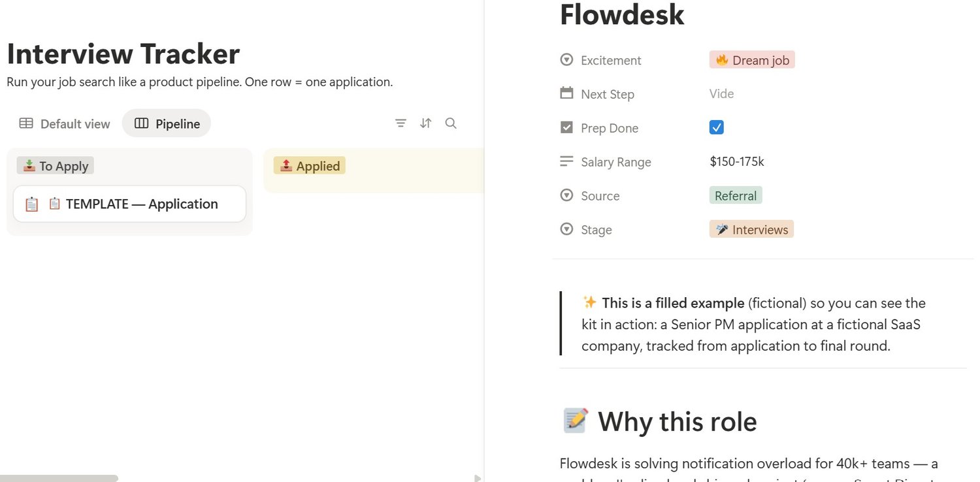
Task: Click the Stage property select icon
Action: (x=566, y=229)
